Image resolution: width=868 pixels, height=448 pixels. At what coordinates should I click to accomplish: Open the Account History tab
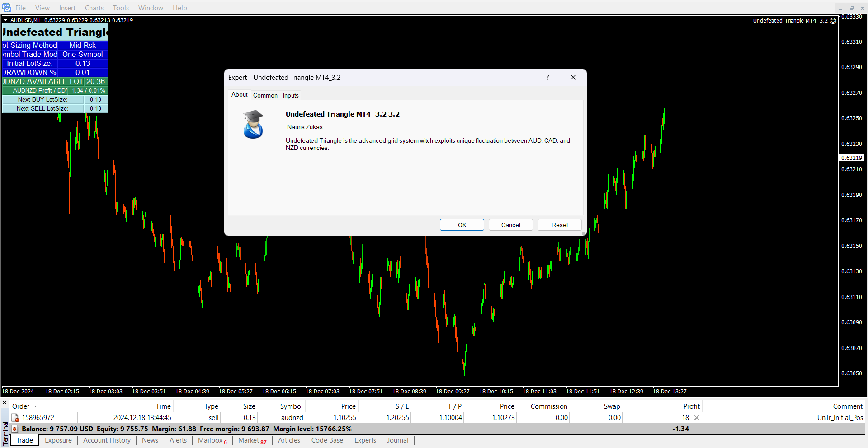(107, 440)
